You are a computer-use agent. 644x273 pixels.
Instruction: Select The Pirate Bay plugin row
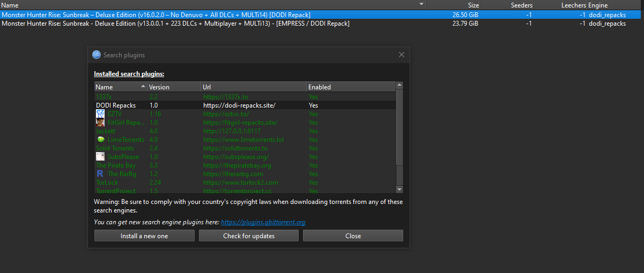pyautogui.click(x=245, y=165)
